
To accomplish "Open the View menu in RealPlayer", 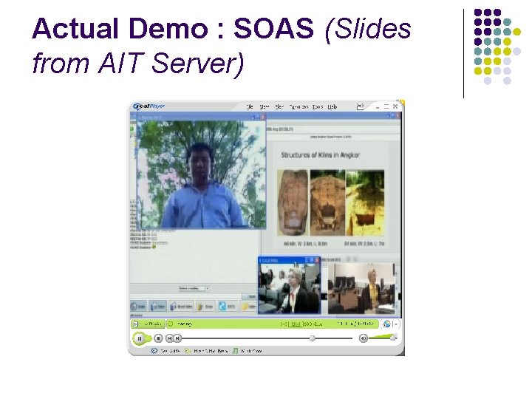I will pos(264,106).
